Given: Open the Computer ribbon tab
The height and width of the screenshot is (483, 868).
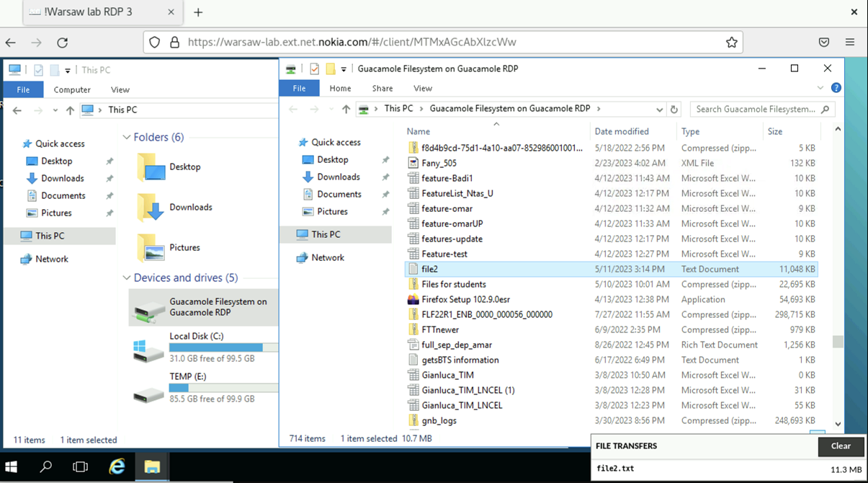Looking at the screenshot, I should click(x=72, y=90).
